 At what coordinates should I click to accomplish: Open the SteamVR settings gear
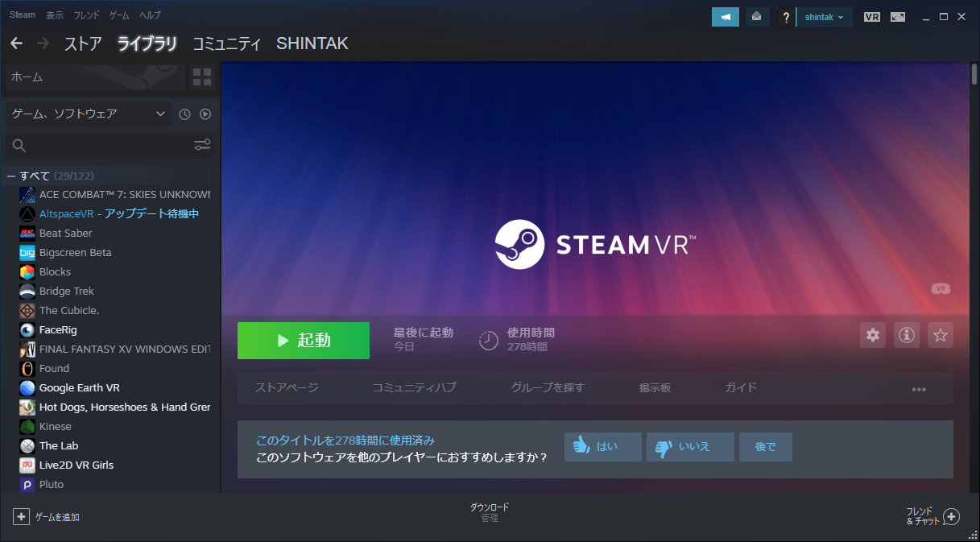coord(873,335)
